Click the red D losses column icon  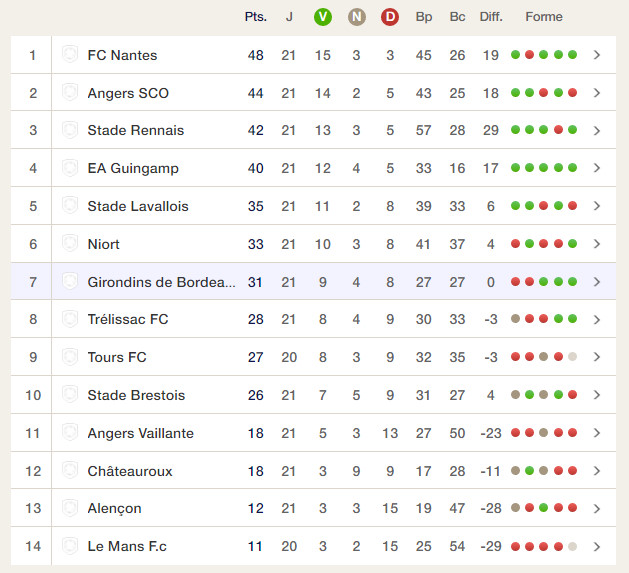pos(390,17)
